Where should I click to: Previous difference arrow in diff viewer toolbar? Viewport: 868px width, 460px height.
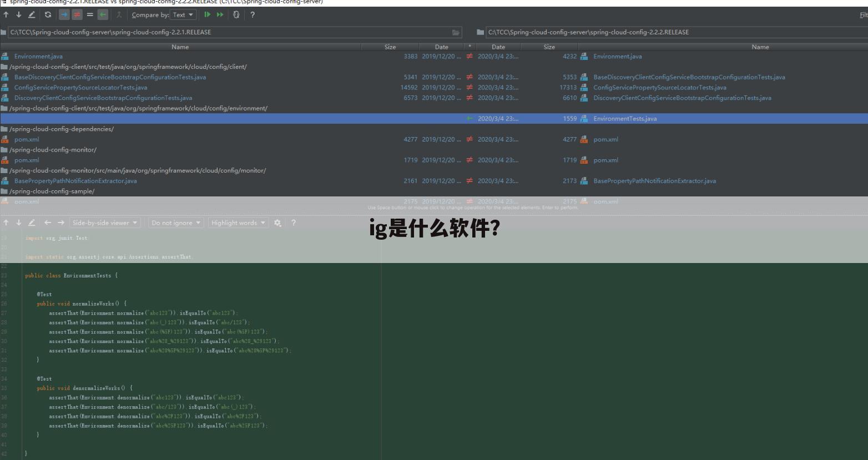coord(6,223)
